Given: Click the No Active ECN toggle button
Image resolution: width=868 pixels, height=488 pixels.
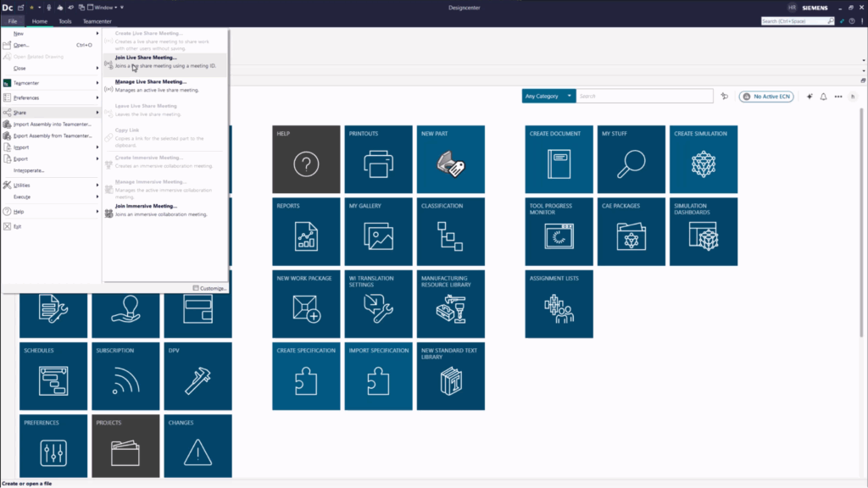Looking at the screenshot, I should (766, 97).
